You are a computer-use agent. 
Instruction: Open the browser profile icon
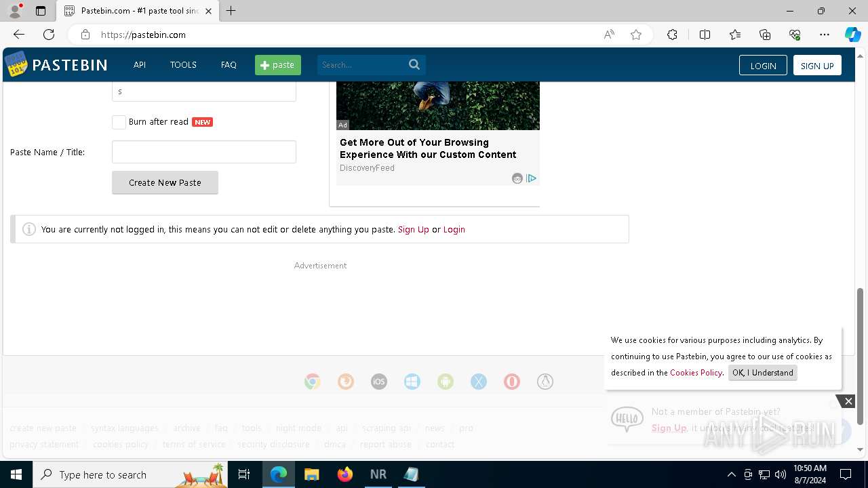click(15, 11)
